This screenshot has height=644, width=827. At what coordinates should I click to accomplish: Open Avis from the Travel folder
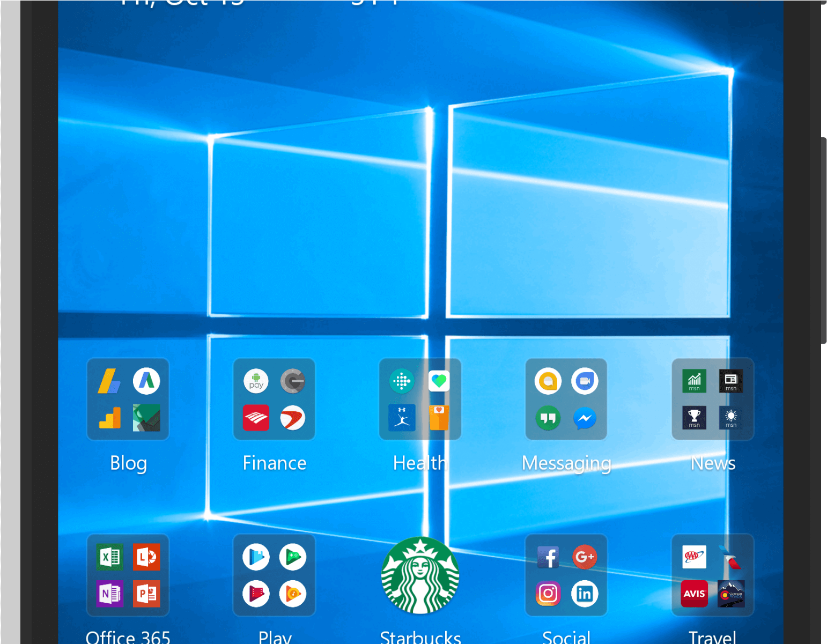(694, 594)
